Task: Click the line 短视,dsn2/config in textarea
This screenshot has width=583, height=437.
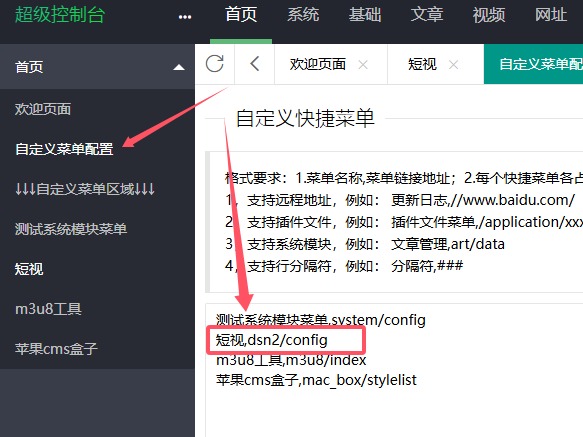Action: [271, 340]
